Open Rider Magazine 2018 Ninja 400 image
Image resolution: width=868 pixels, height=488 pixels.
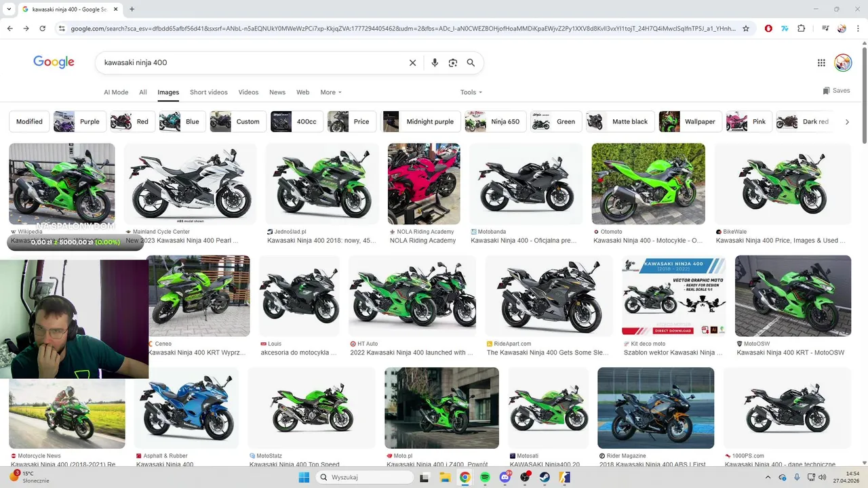(656, 408)
